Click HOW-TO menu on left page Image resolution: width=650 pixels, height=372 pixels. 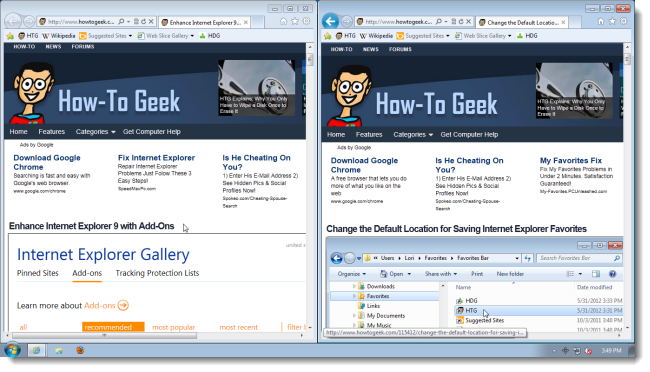(24, 47)
